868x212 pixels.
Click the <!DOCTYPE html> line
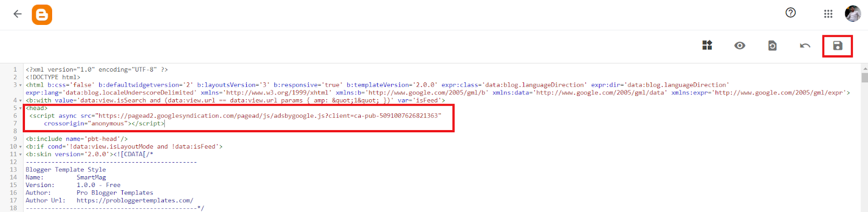53,77
